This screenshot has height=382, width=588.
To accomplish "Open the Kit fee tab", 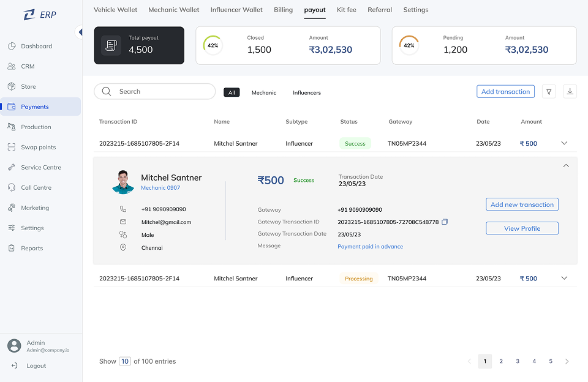I will click(x=346, y=10).
